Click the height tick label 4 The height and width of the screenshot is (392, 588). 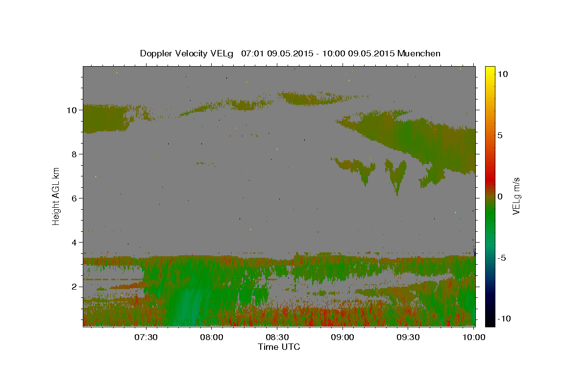[74, 242]
